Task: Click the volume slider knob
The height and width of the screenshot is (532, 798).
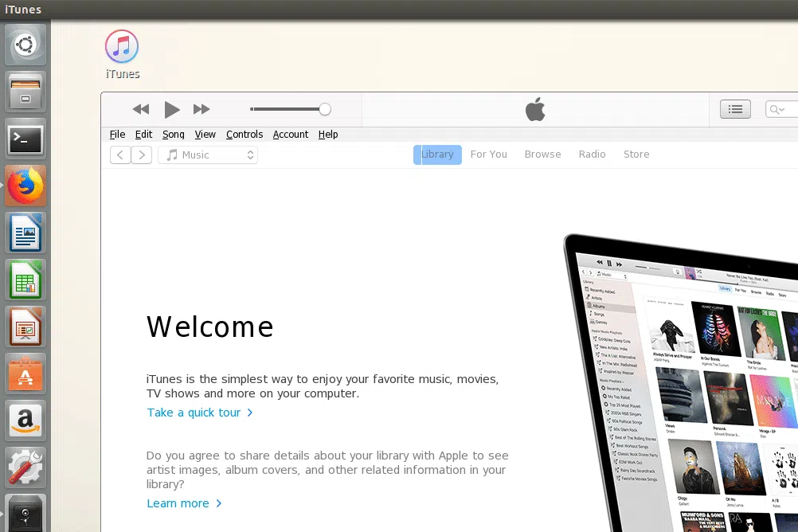Action: 325,109
